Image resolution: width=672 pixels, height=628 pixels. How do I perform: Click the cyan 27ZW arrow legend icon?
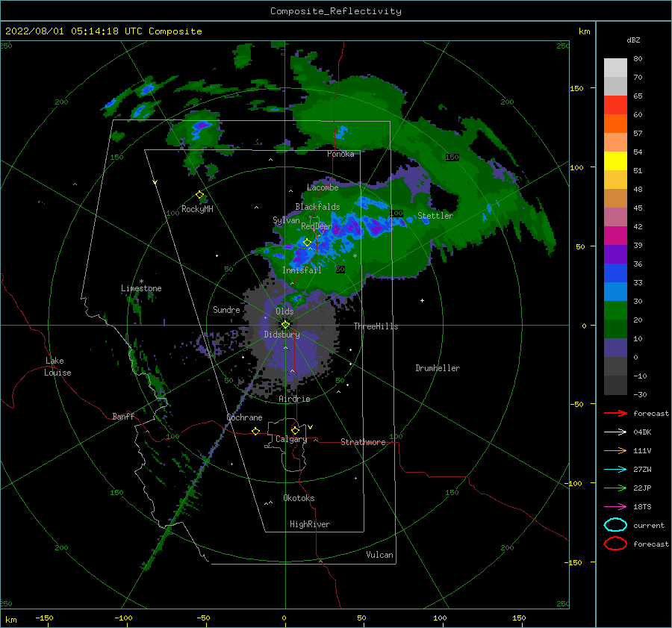tap(615, 470)
